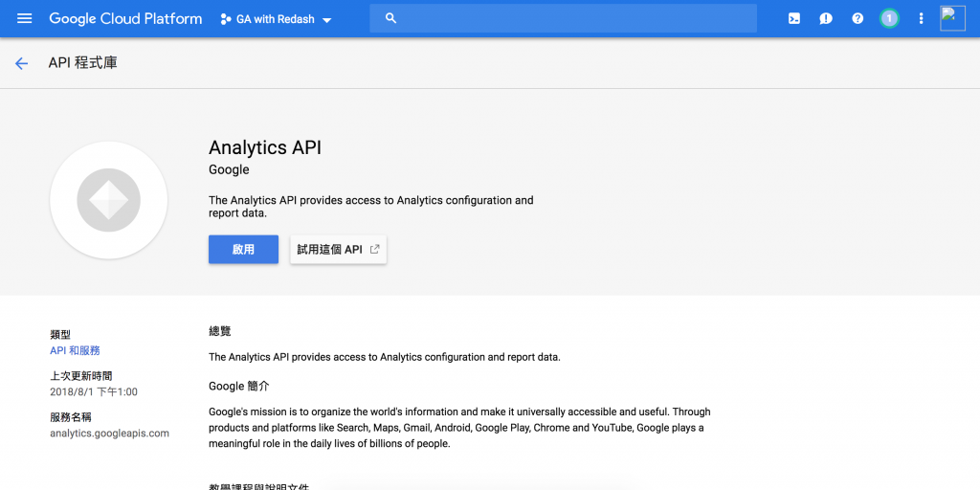Activate Cloud Shell terminal icon
The height and width of the screenshot is (490, 980).
point(794,18)
